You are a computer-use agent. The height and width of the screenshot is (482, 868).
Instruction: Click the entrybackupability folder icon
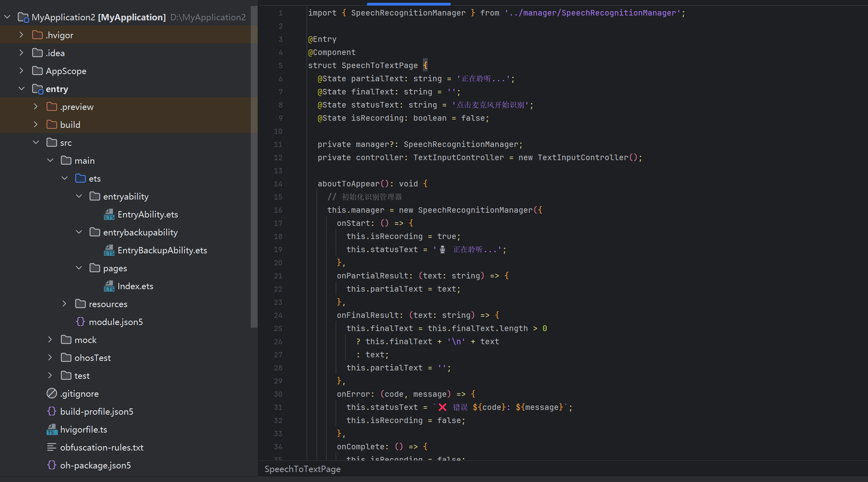click(x=95, y=232)
